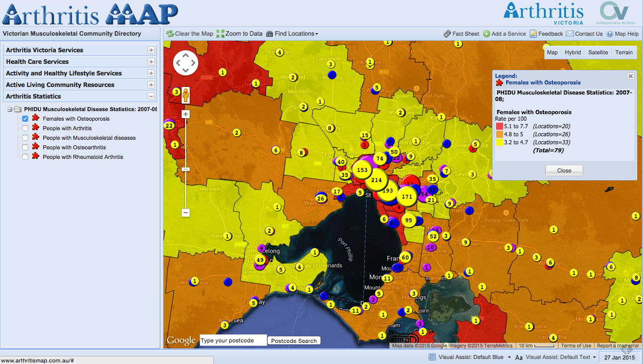Click the Close button in the legend
This screenshot has height=364, width=643.
click(564, 170)
